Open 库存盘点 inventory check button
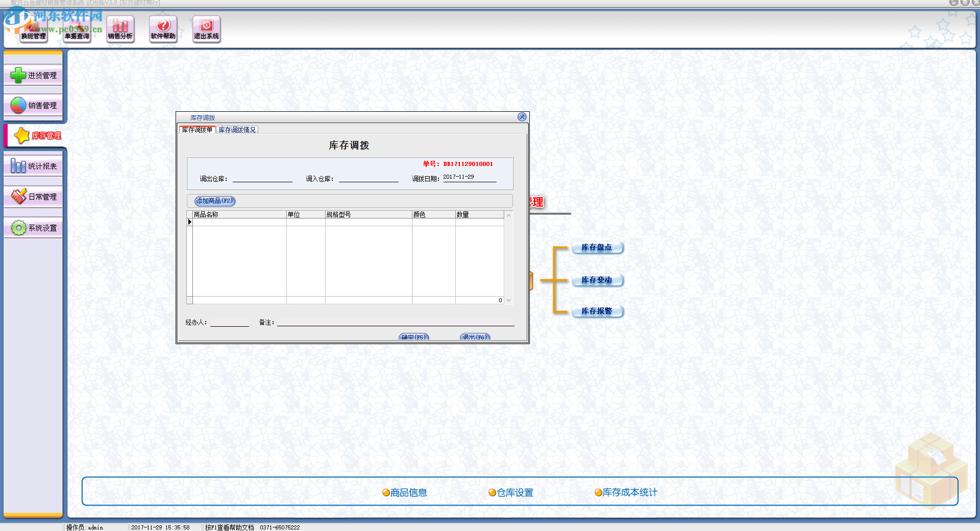 597,248
